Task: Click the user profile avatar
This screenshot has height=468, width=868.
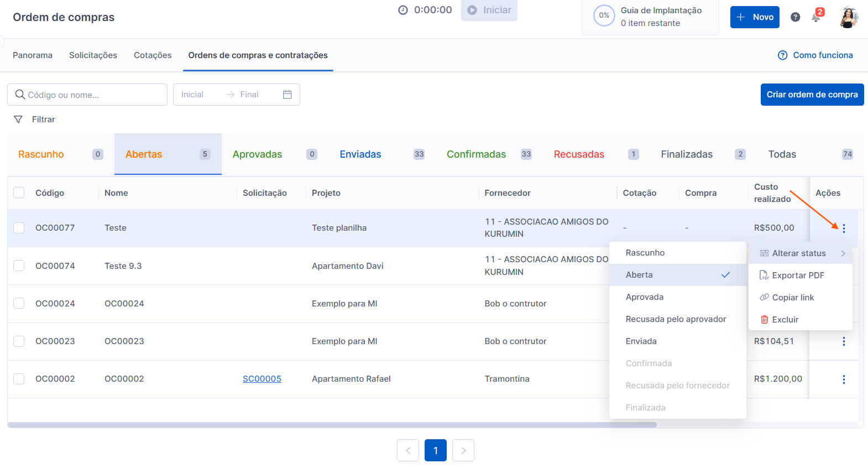Action: pos(848,17)
